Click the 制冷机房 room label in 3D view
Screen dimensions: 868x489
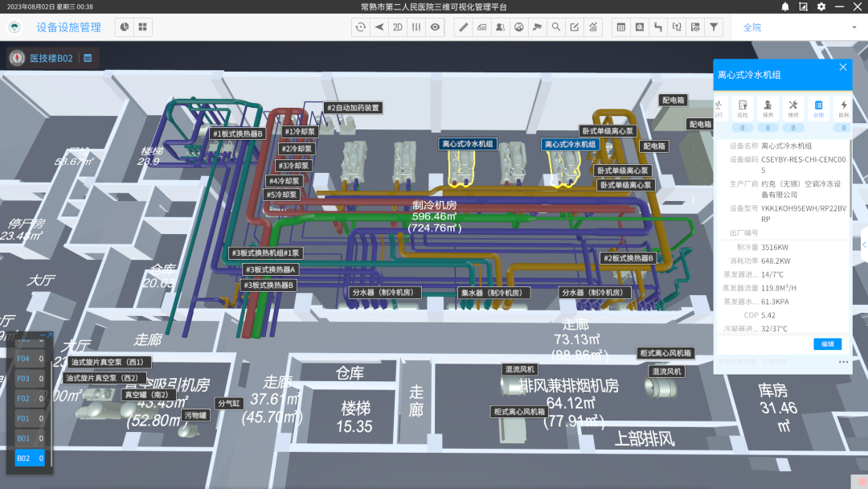click(x=434, y=205)
